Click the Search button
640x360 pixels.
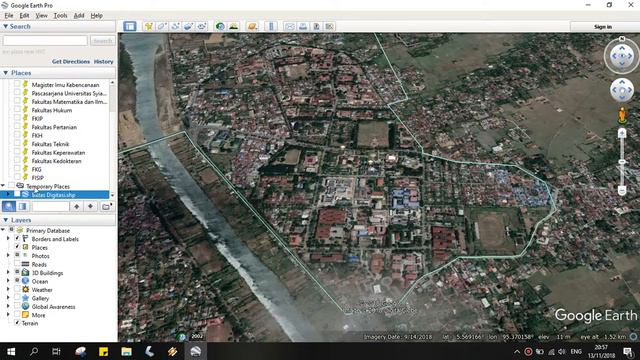pos(102,40)
